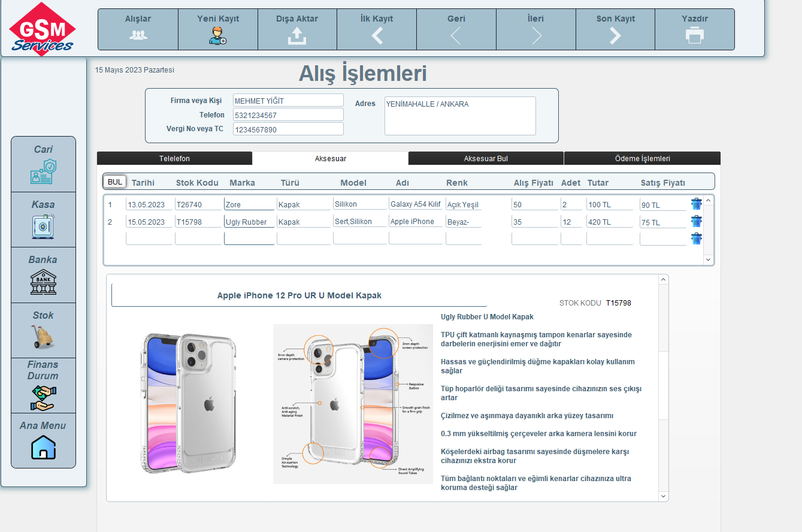The image size is (802, 532).
Task: Click the accessory list scroll down arrow
Action: (708, 259)
